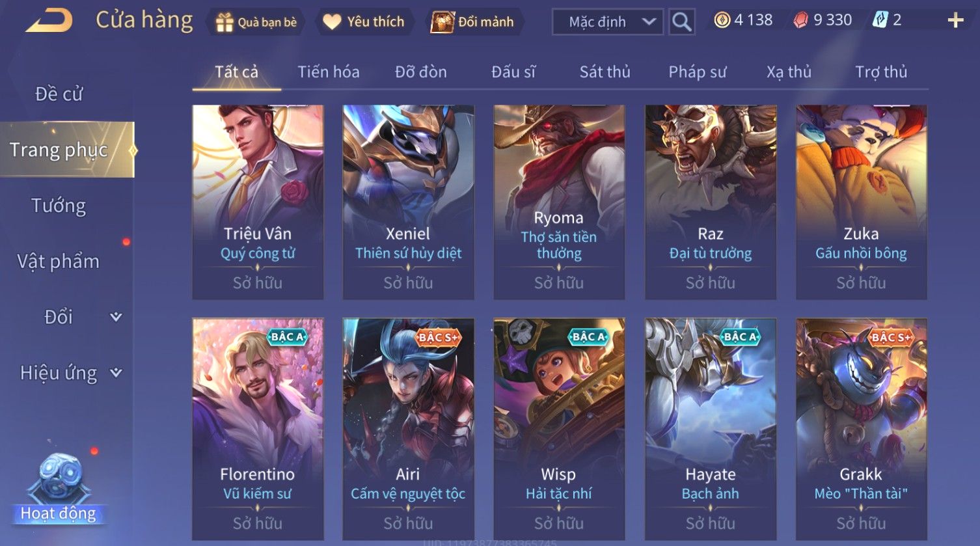The height and width of the screenshot is (546, 980).
Task: Tap the plus icon to add currency
Action: coord(955,20)
